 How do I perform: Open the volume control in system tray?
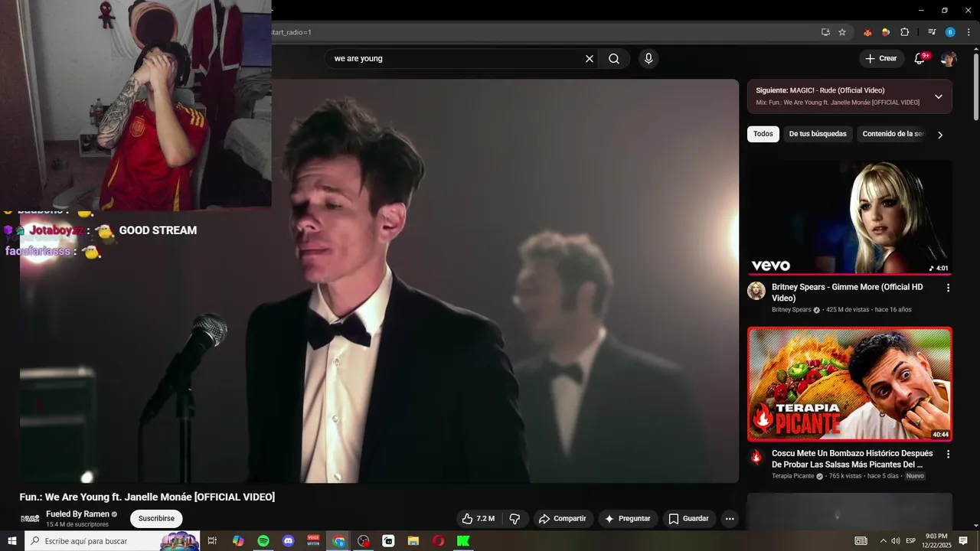click(896, 541)
